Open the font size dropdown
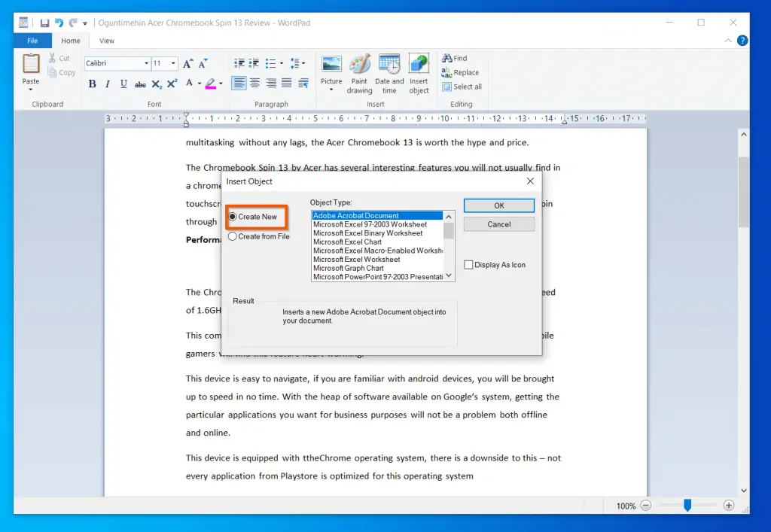 coord(174,64)
